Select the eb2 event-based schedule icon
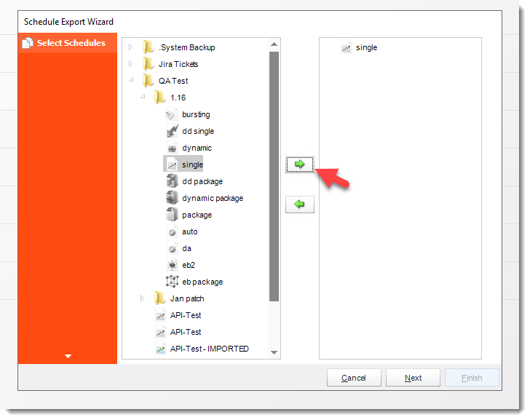Screen dimensions: 530x420 pyautogui.click(x=172, y=265)
